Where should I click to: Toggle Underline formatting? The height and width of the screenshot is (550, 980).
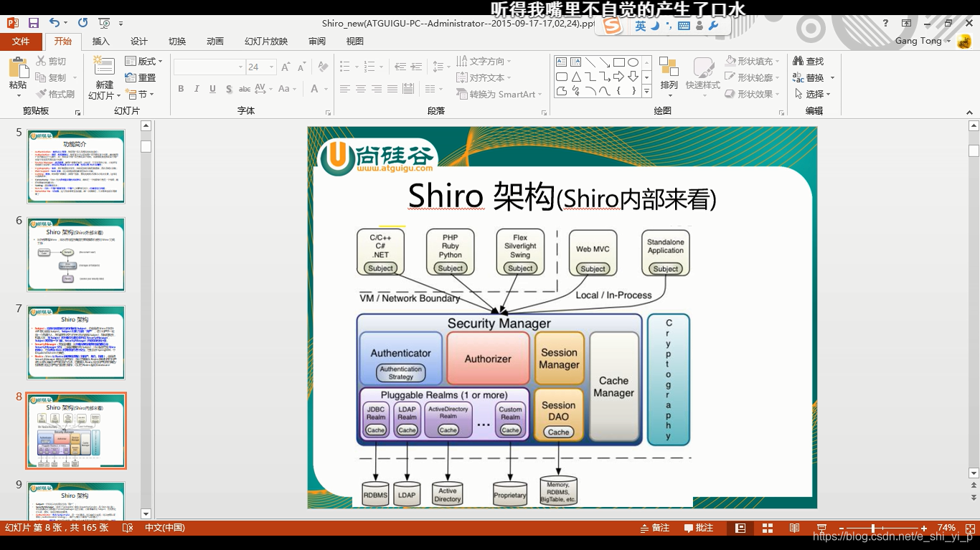(x=213, y=89)
